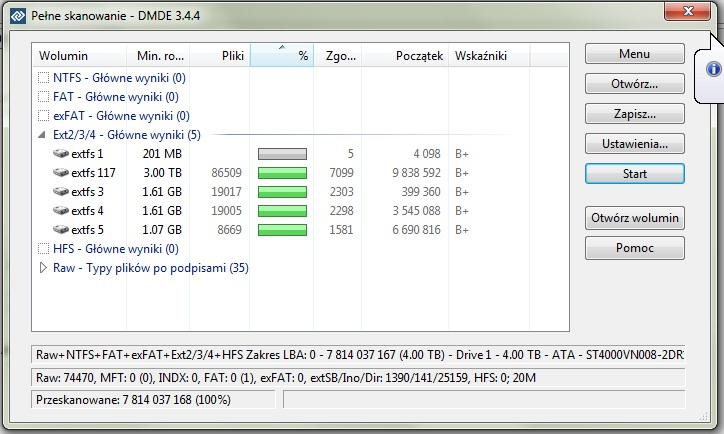724x434 pixels.
Task: Select the FAT - Główne wyniki (0) label
Action: coord(115,96)
